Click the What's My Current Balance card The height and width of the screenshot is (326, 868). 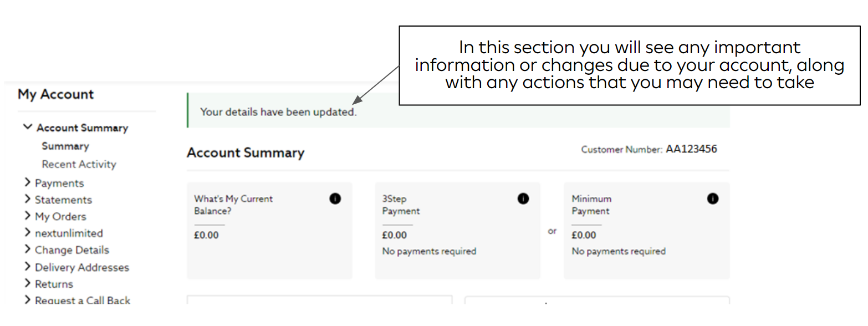tap(269, 231)
